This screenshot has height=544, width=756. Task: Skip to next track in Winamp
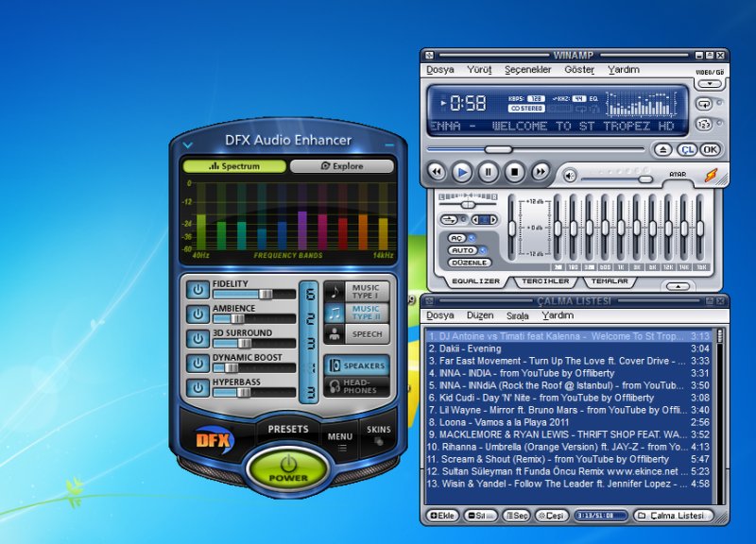tap(541, 172)
